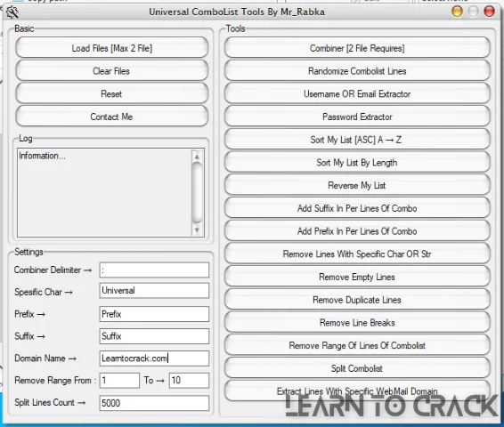The width and height of the screenshot is (504, 427).
Task: Click Remove Lines With Specific Char OR Str
Action: [x=357, y=254]
